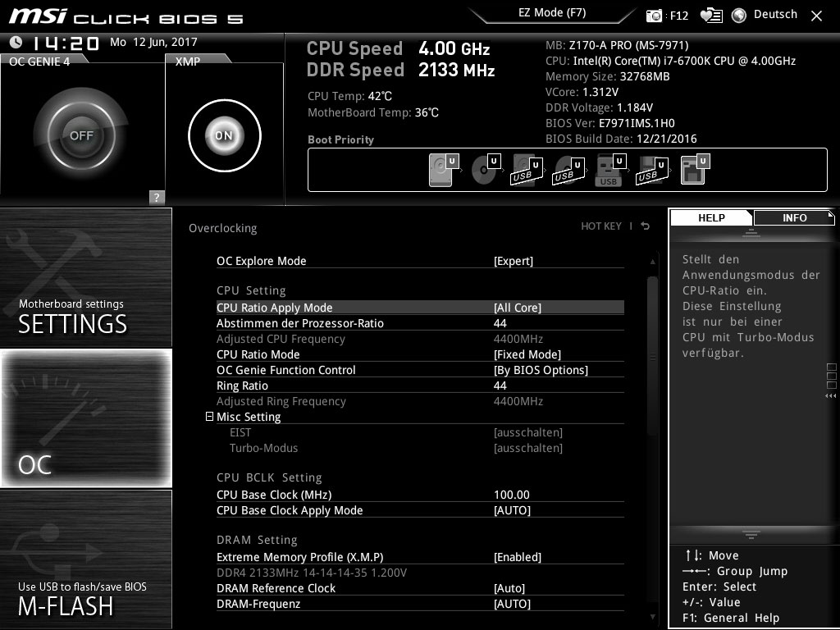Click the settings list scrollbar thumb

652,356
